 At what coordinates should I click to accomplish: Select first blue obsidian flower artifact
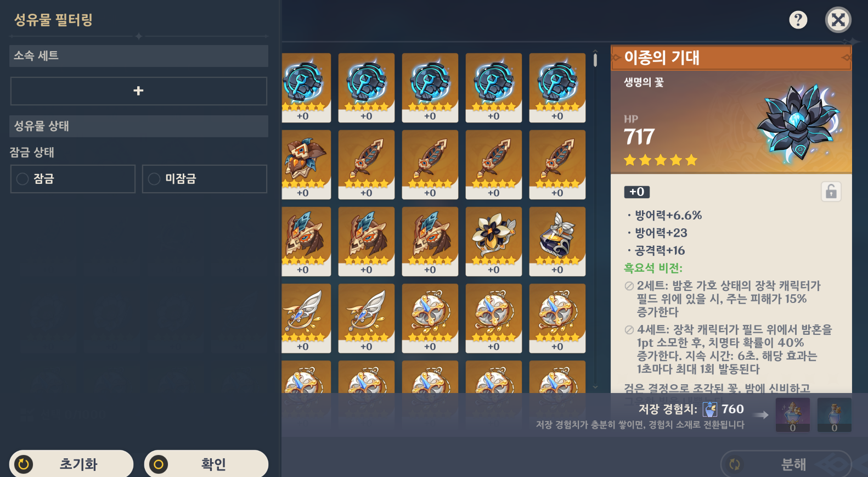coord(306,88)
